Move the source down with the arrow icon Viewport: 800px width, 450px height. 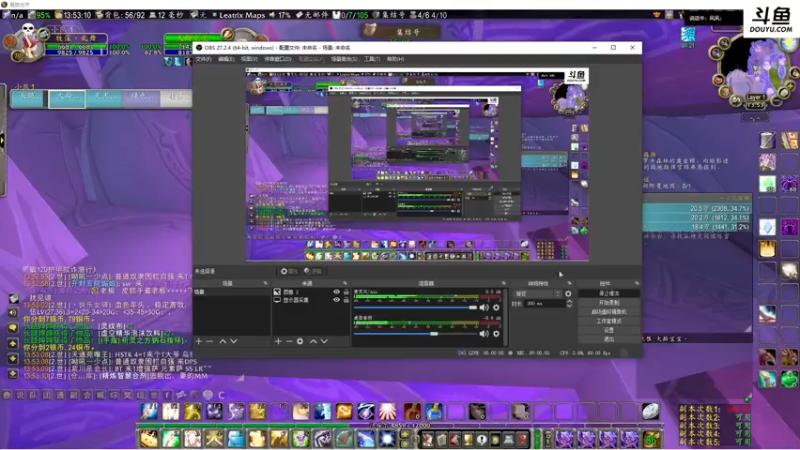324,341
